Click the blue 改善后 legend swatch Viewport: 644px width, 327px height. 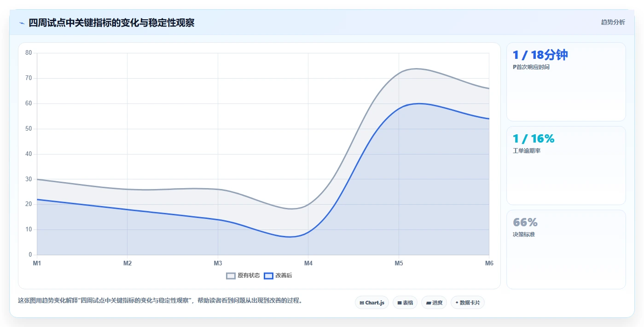point(268,276)
